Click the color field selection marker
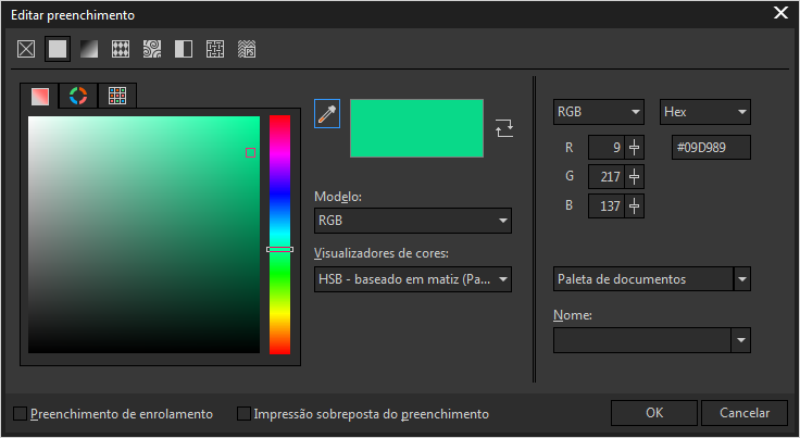800x438 pixels. [x=251, y=153]
